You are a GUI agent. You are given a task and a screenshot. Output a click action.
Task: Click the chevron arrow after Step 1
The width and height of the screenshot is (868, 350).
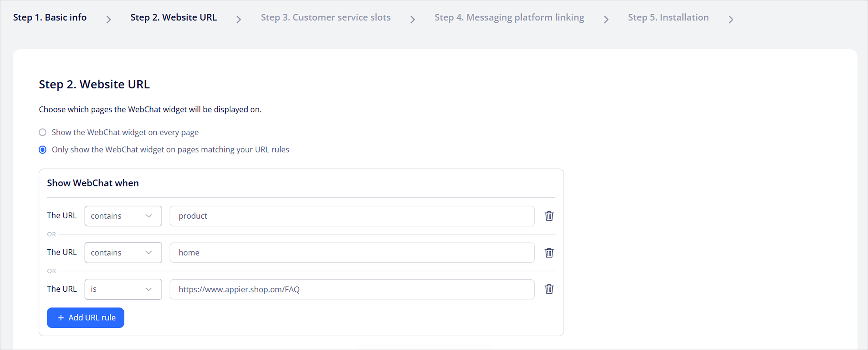(108, 20)
